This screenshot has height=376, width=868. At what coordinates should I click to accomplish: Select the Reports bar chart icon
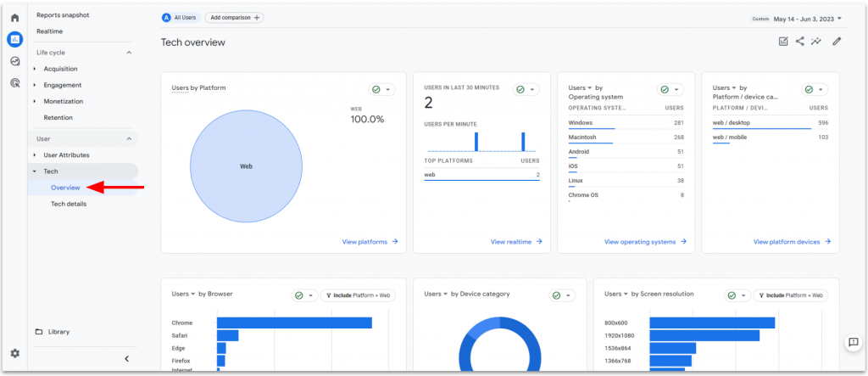pos(14,39)
